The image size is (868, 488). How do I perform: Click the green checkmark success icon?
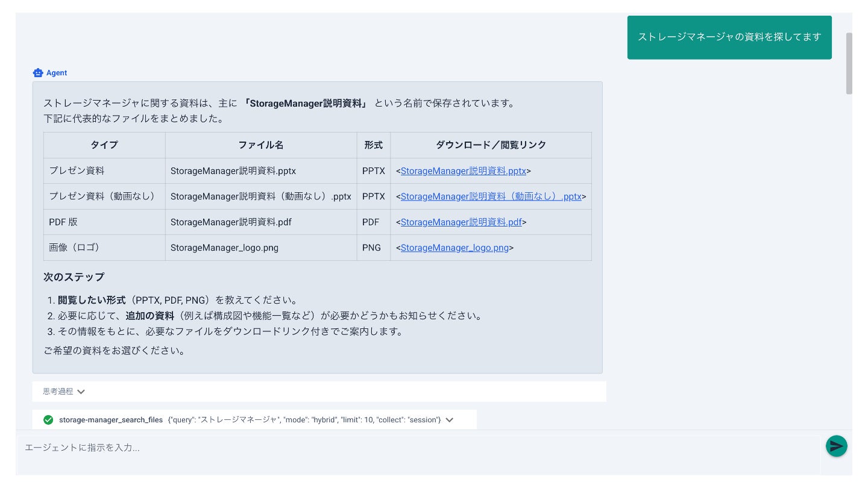click(48, 420)
